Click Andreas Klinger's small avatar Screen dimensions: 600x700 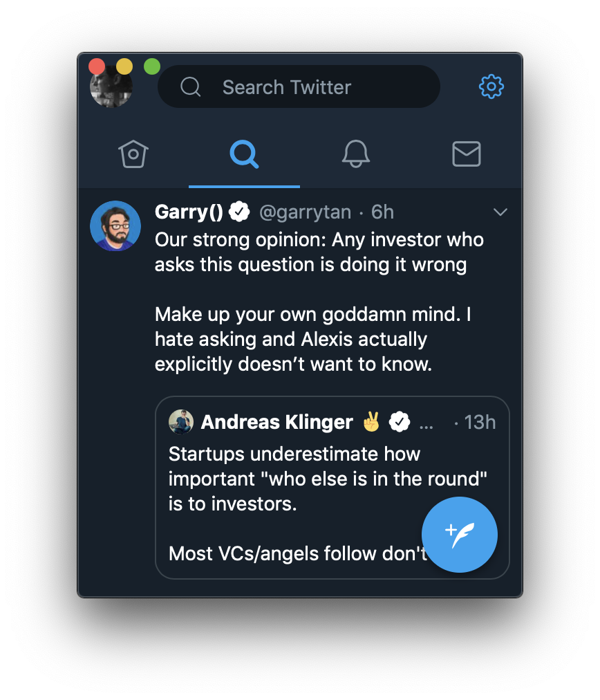coord(181,421)
